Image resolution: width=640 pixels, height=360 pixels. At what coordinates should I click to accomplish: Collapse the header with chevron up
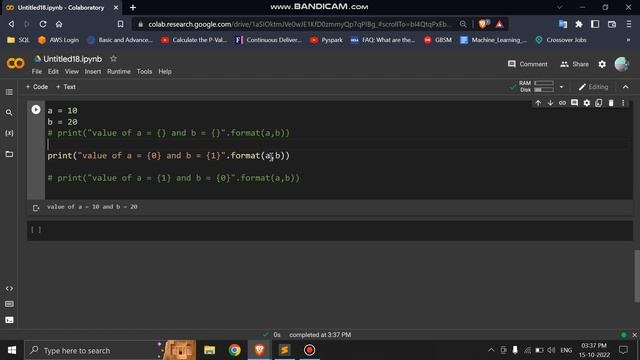[x=626, y=87]
